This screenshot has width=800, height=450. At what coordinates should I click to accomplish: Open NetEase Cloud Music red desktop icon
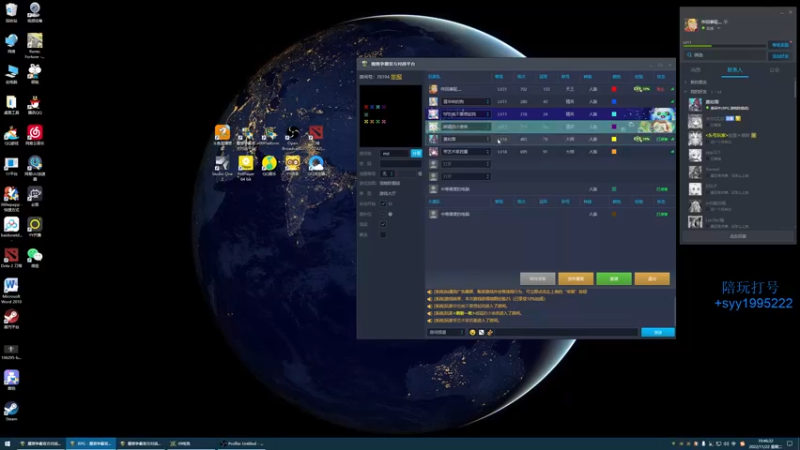pyautogui.click(x=35, y=133)
